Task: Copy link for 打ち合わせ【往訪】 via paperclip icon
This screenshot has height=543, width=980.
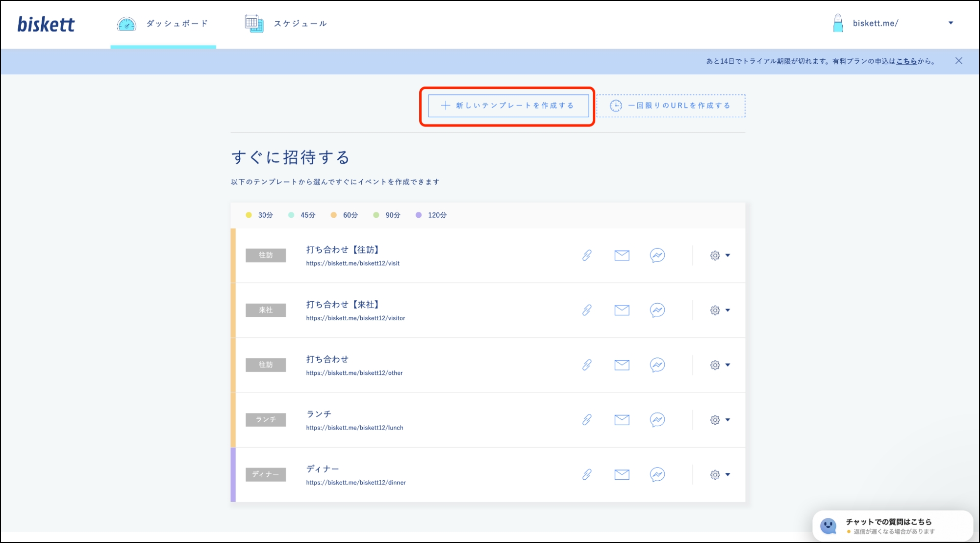Action: [x=586, y=255]
